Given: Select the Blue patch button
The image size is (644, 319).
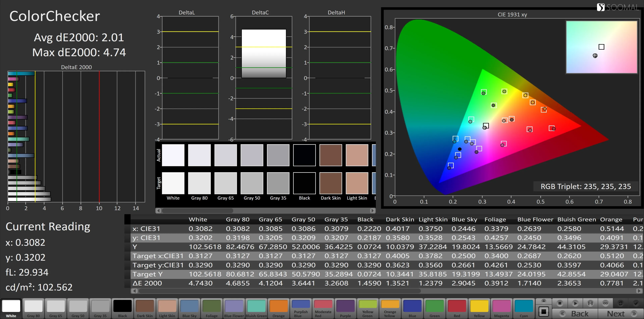Looking at the screenshot, I should 412,308.
